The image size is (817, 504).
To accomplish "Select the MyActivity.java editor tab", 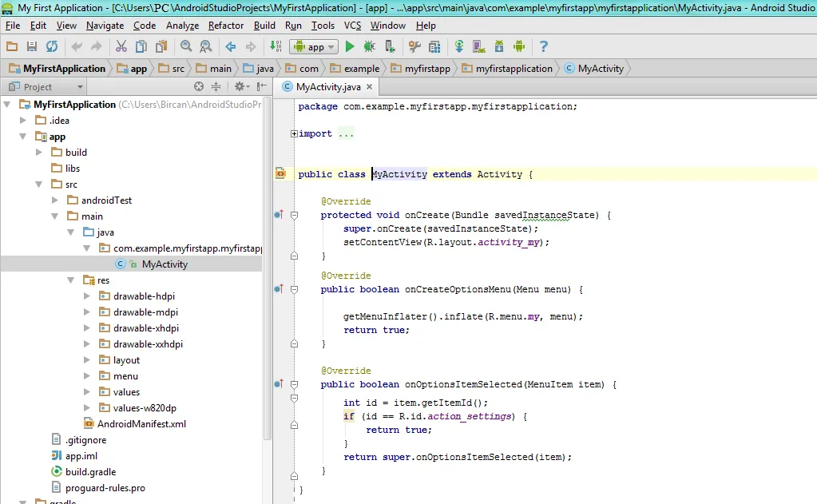I will point(327,86).
